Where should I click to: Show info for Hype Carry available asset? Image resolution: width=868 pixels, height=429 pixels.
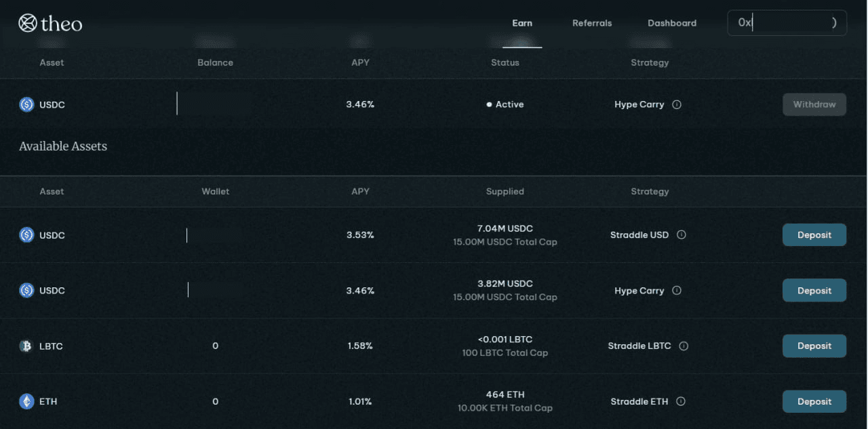(677, 291)
